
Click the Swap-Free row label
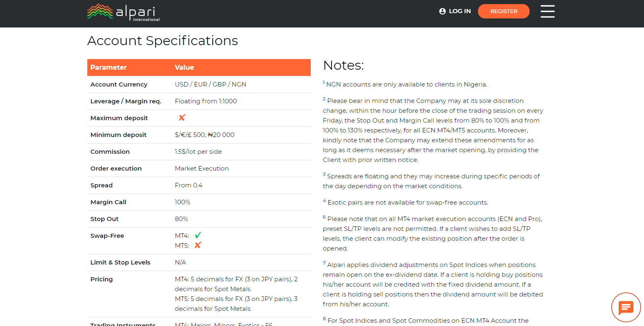coord(107,236)
